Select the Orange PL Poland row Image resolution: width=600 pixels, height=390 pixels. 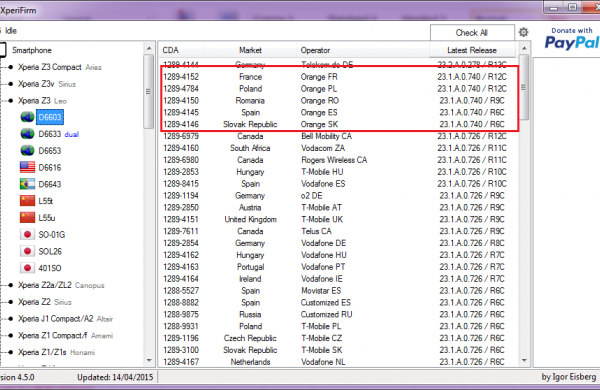pyautogui.click(x=339, y=89)
